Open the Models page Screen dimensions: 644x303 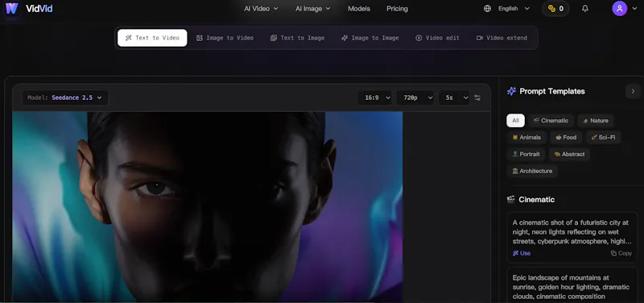pyautogui.click(x=359, y=9)
